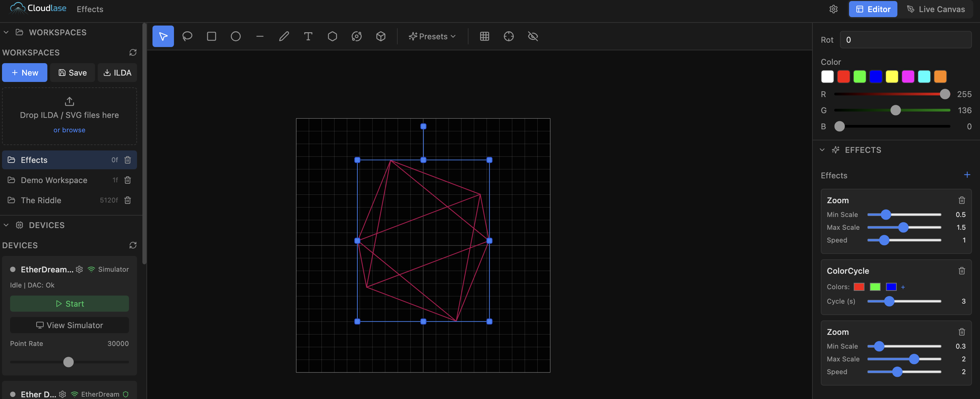Viewport: 980px width, 399px height.
Task: Select the text tool
Action: (308, 36)
